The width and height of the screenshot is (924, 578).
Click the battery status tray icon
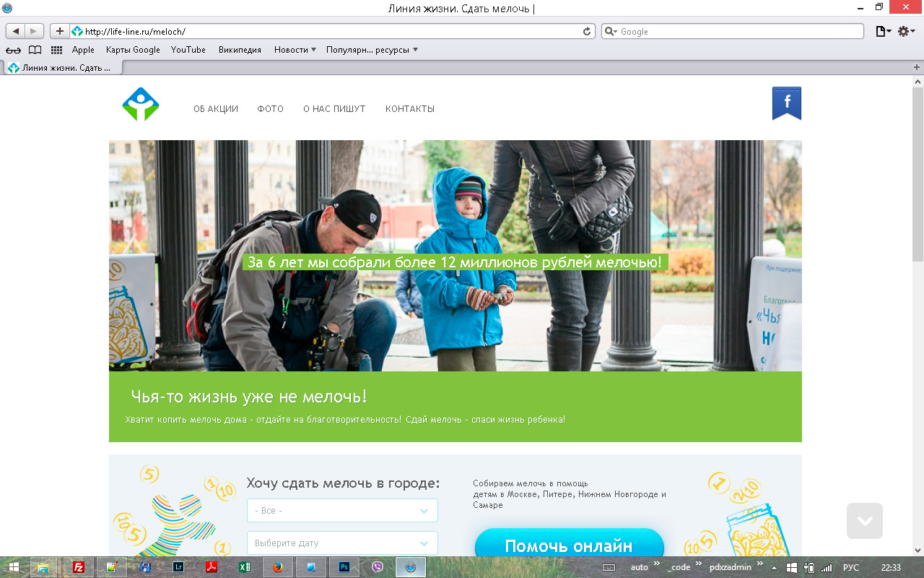(x=809, y=567)
